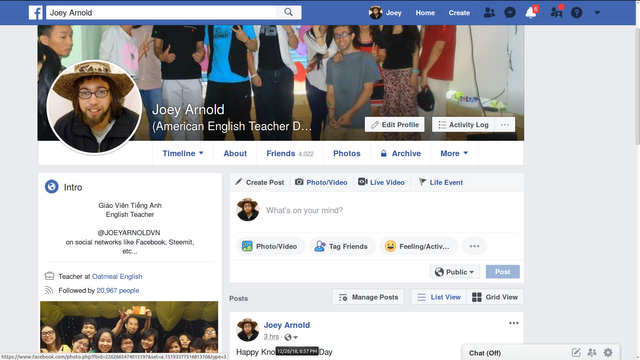Open the featured group photo in Intro
This screenshot has width=640, height=360.
point(129,327)
